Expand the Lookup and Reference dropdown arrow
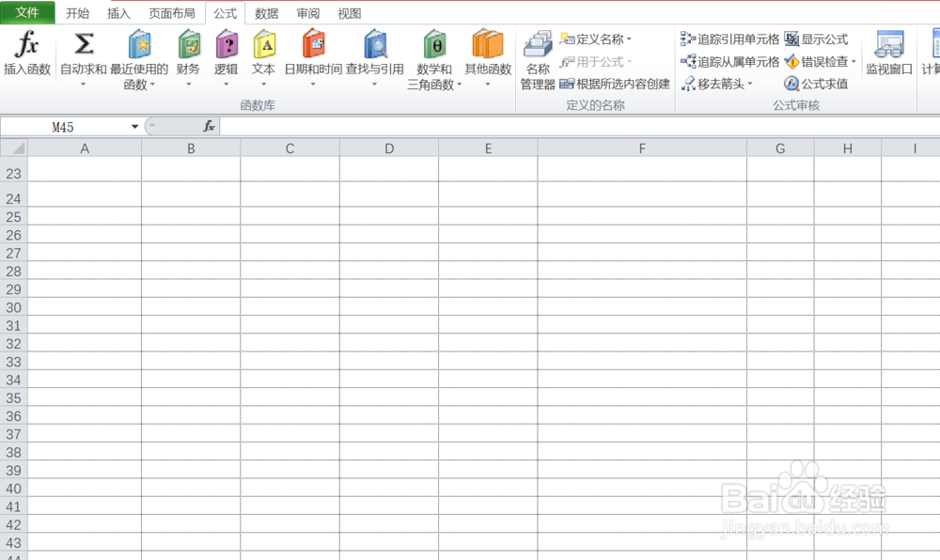 (x=375, y=85)
